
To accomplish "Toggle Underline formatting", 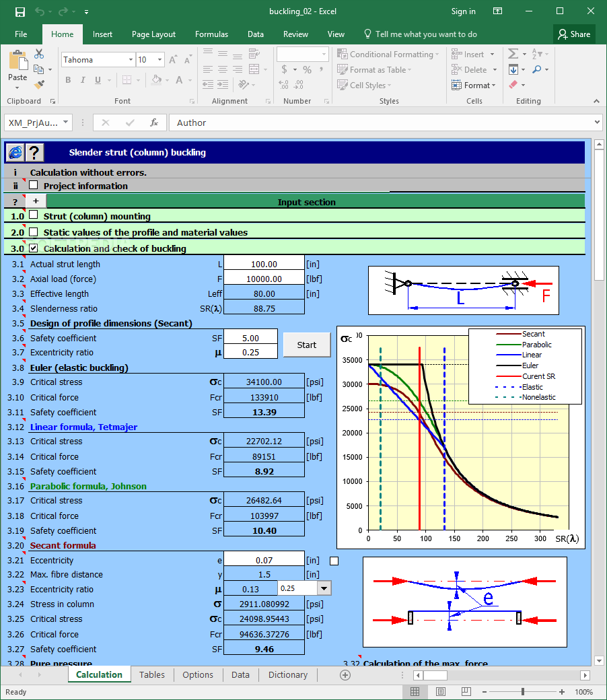I will [98, 80].
